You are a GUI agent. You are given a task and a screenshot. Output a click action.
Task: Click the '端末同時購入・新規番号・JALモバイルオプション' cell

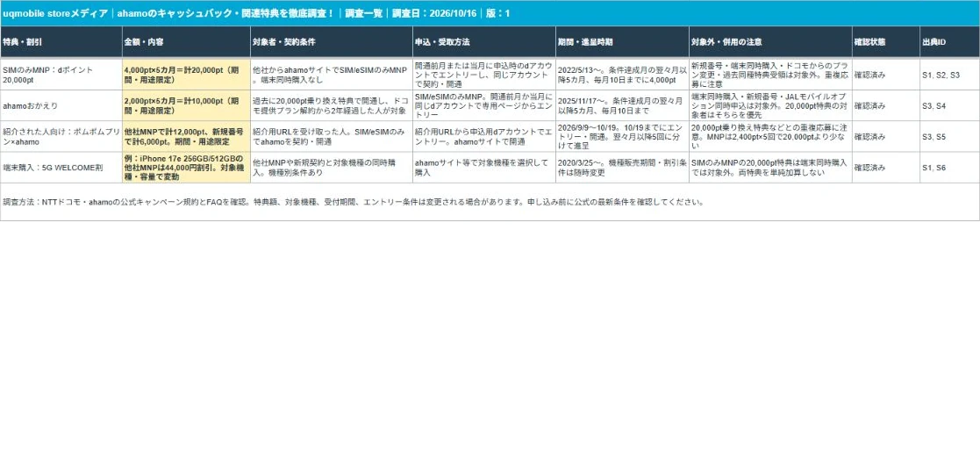click(x=770, y=105)
